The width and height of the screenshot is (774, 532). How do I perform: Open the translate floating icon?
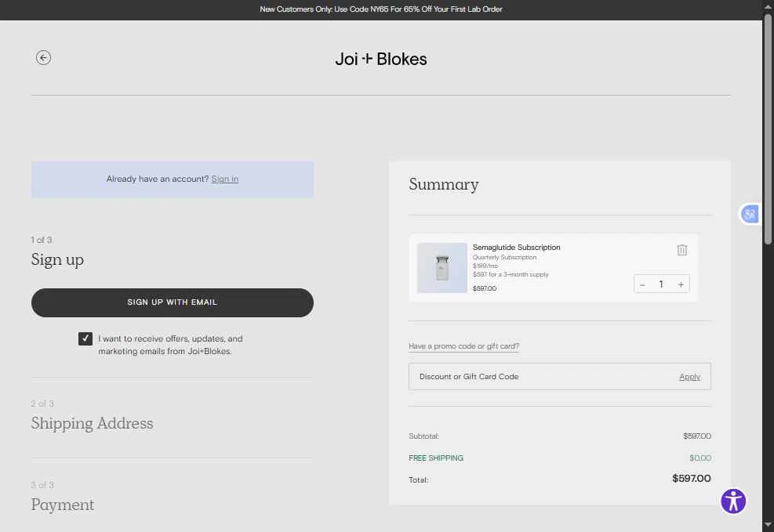(750, 214)
